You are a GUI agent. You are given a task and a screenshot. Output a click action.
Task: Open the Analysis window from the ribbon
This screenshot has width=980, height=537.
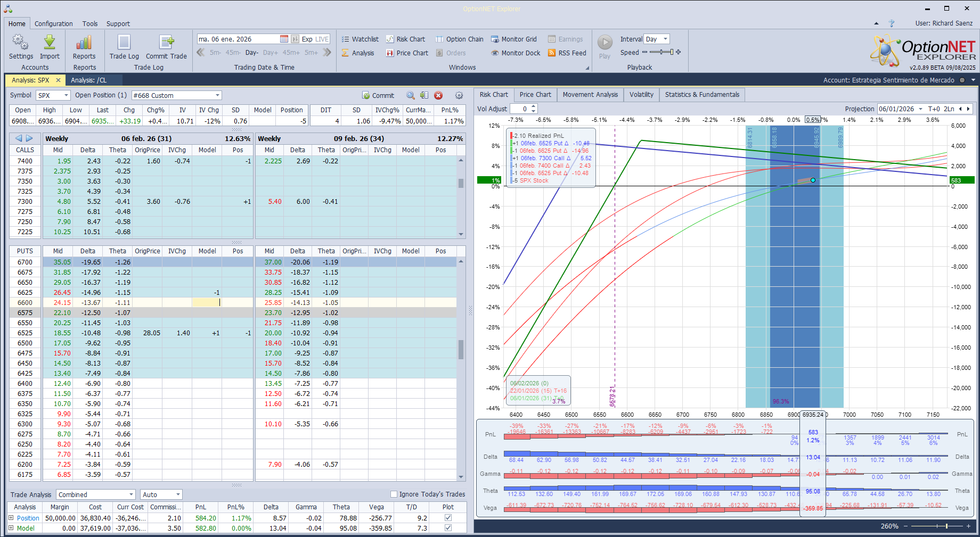358,53
